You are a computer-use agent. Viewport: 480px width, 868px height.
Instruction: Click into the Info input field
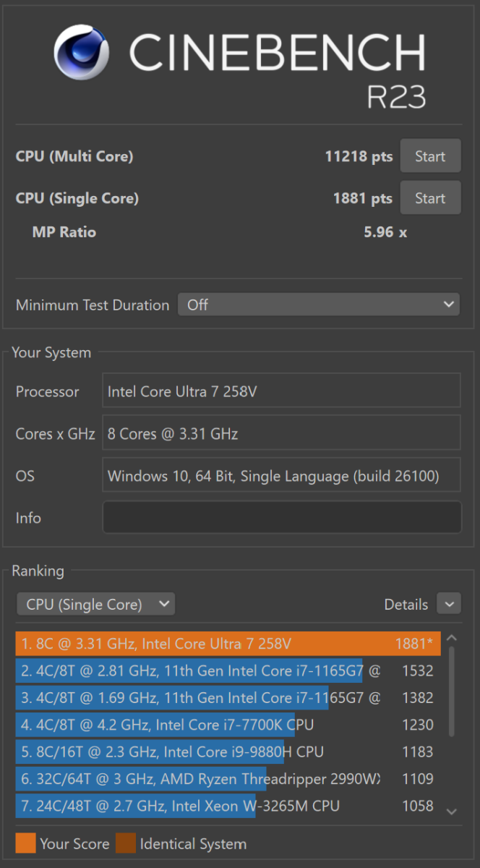282,517
